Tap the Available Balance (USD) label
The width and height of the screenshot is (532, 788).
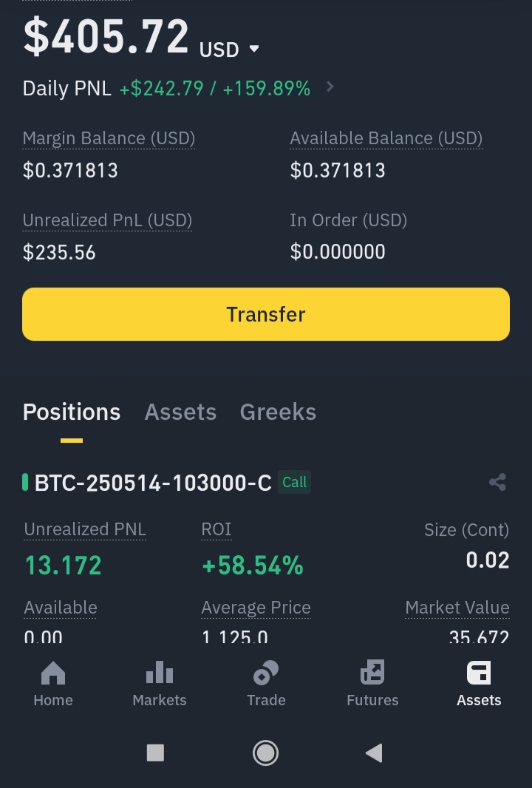386,138
